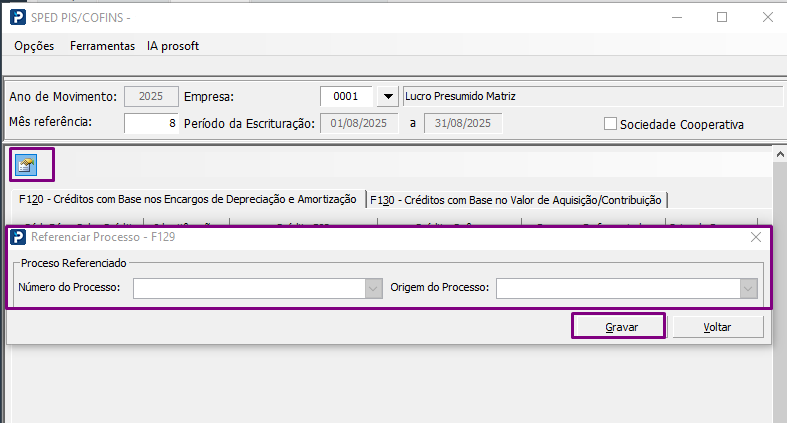Click the start date field 01/08/2025
Image resolution: width=787 pixels, height=423 pixels.
click(359, 123)
